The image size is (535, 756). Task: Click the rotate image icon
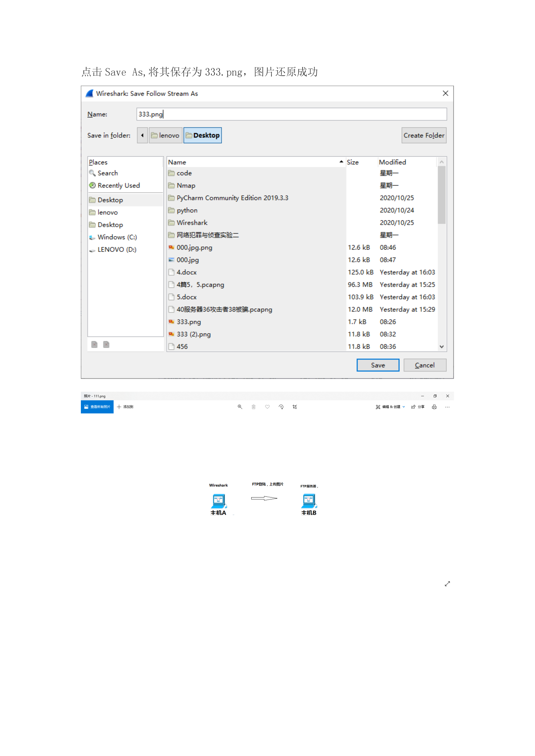(x=281, y=407)
